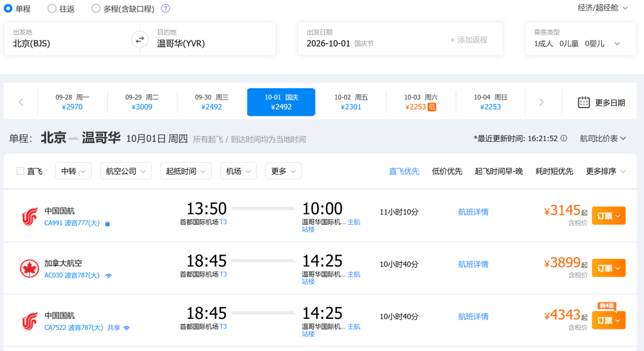Click the 目的地 field 温哥华(YVR)
This screenshot has height=351, width=644.
212,39
